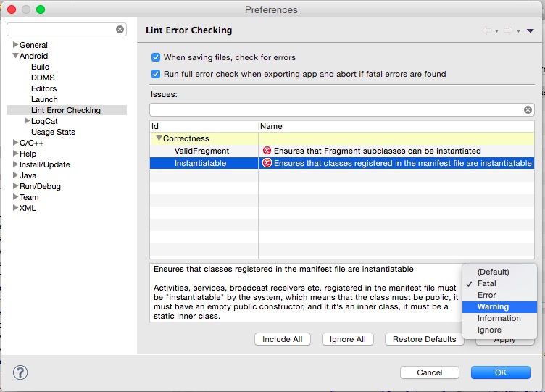Expand the LogCat tree node
The height and width of the screenshot is (392, 545).
point(27,120)
